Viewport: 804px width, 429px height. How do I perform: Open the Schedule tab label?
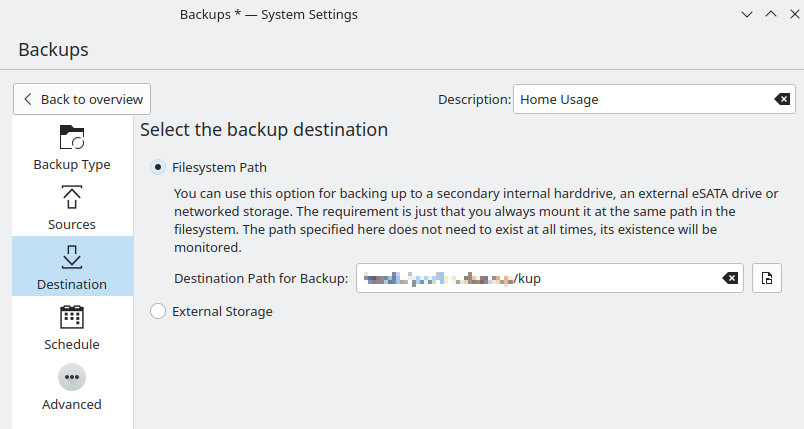[x=72, y=344]
